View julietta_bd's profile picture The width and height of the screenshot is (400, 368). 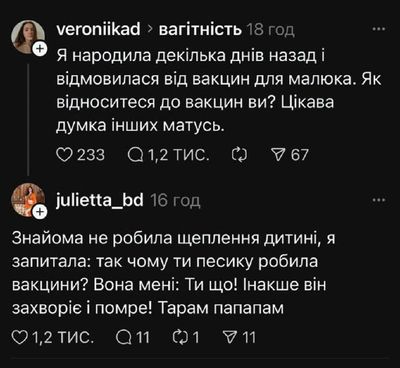point(28,200)
